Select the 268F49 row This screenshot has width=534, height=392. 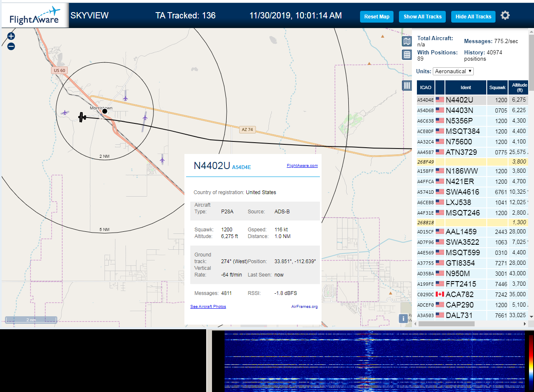coord(473,161)
